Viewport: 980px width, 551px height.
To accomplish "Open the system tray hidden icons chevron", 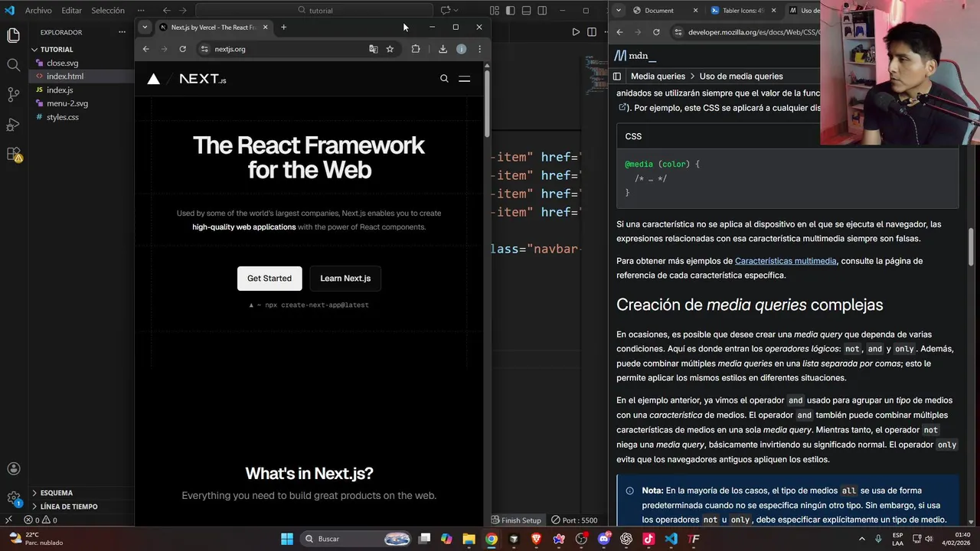I will point(861,539).
